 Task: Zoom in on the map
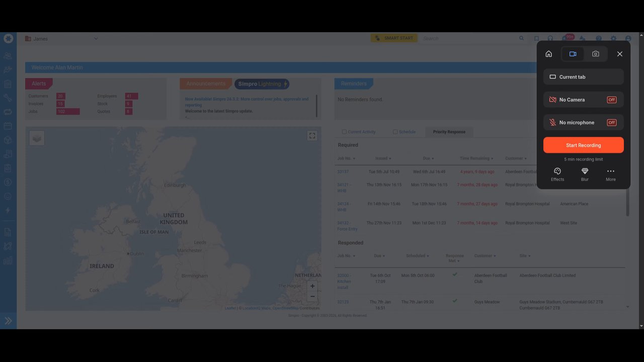(x=312, y=286)
